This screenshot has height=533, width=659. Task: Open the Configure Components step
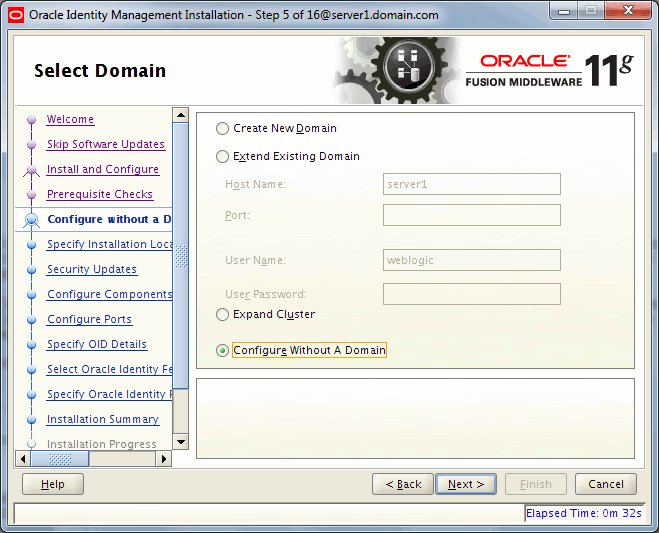pyautogui.click(x=109, y=294)
